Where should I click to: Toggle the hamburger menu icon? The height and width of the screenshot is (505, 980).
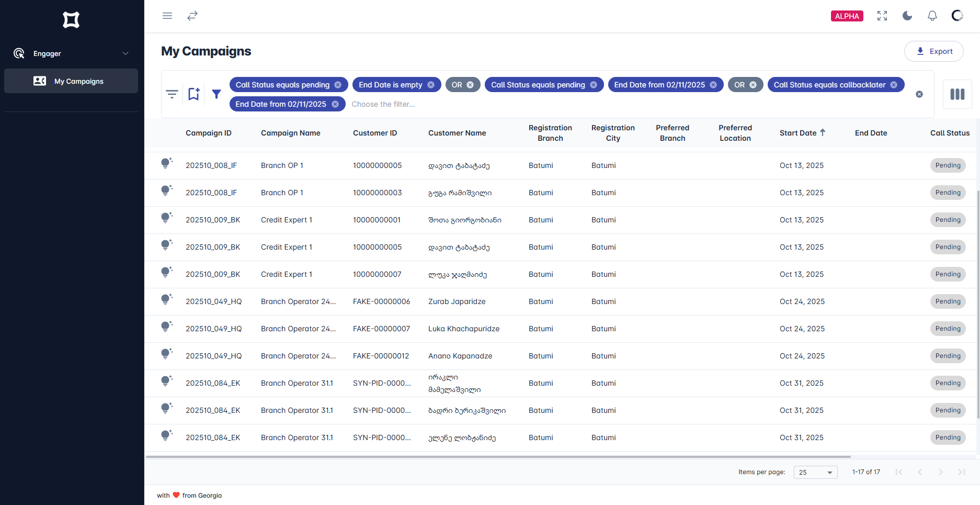coord(167,16)
